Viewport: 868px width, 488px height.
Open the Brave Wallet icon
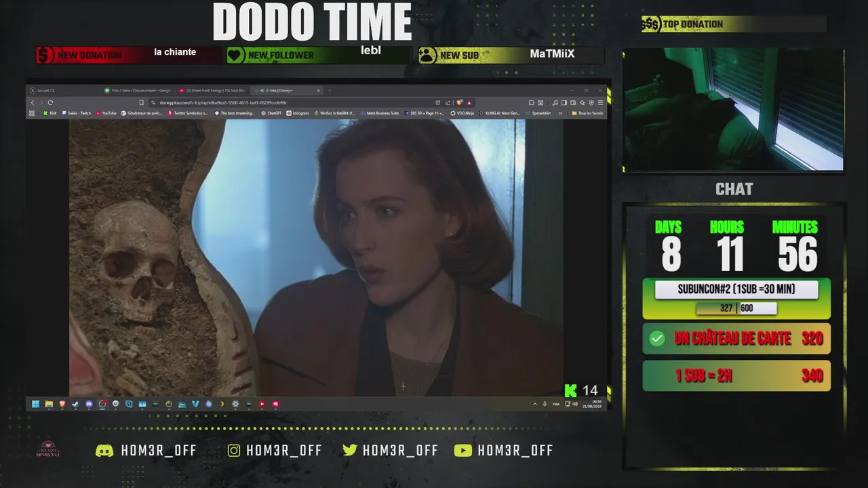[x=573, y=102]
